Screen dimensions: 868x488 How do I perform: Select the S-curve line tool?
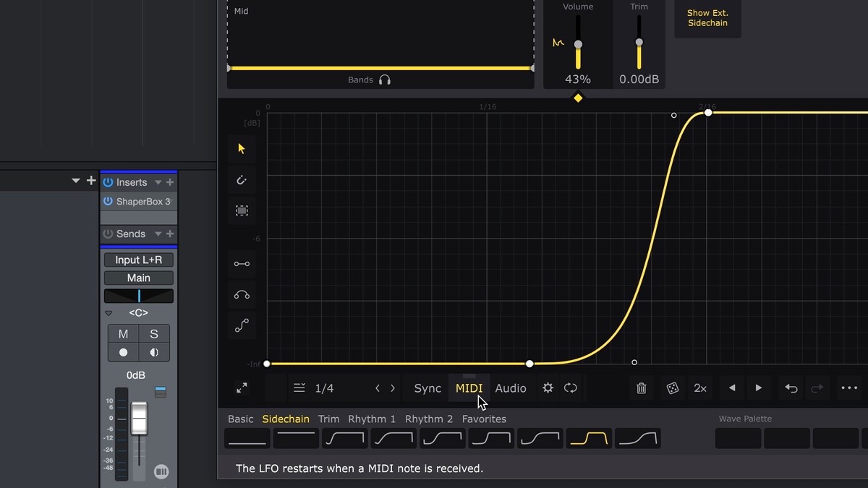pyautogui.click(x=242, y=326)
